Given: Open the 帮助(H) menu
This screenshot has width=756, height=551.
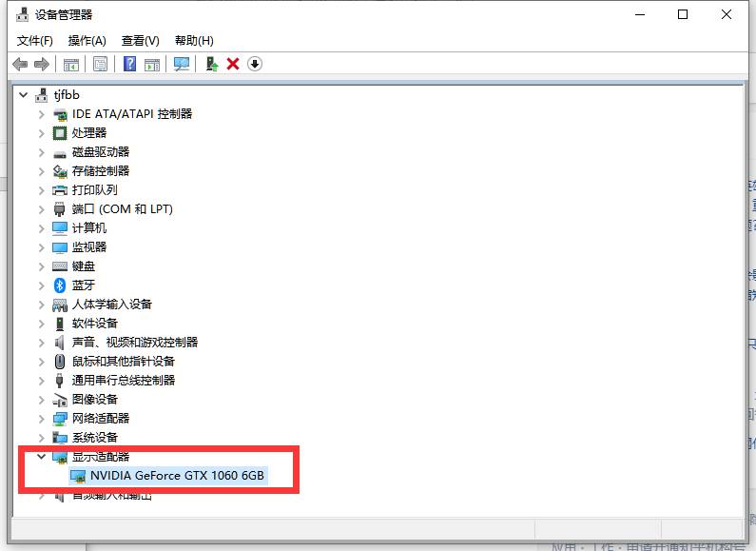Looking at the screenshot, I should (x=194, y=41).
